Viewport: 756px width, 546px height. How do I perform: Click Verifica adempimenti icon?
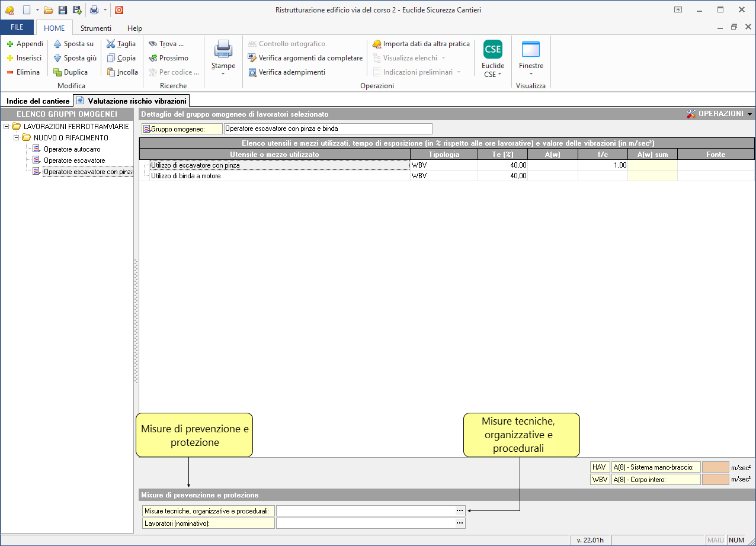click(x=252, y=72)
